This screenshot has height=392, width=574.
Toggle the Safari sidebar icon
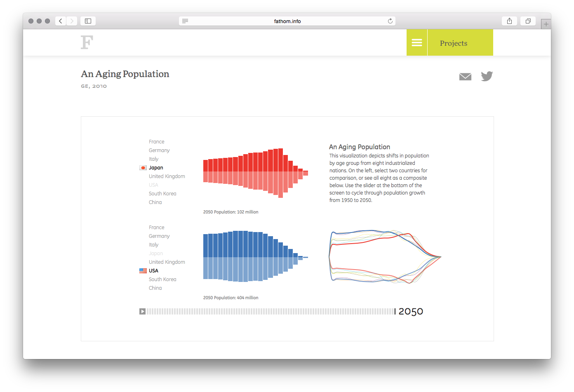[x=87, y=21]
